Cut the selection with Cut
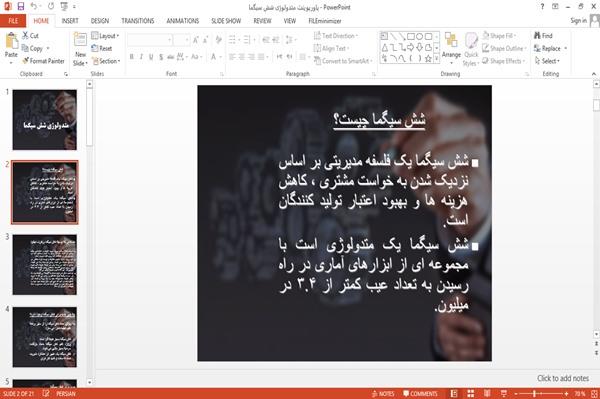Image resolution: width=600 pixels, height=399 pixels. click(x=30, y=36)
